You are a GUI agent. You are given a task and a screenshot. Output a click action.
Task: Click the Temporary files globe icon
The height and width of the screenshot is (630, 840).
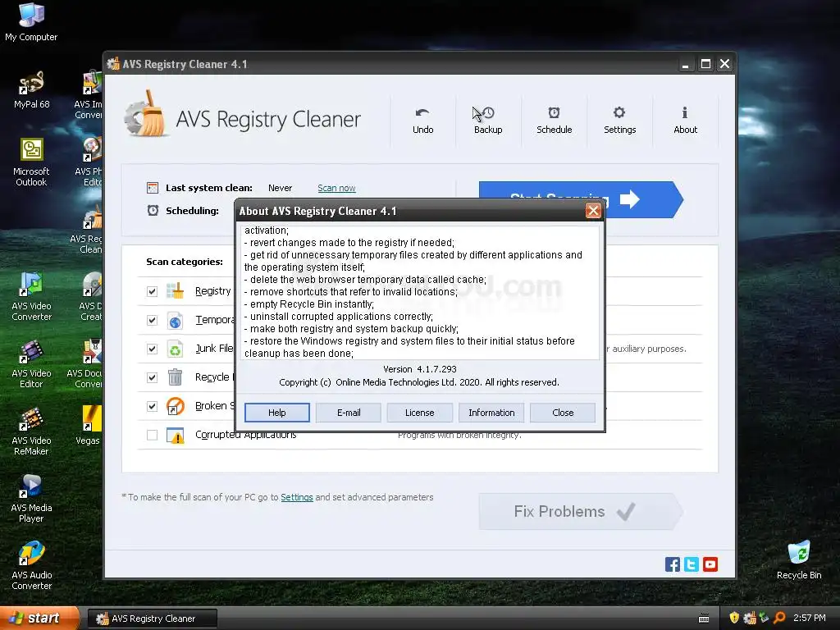click(175, 321)
